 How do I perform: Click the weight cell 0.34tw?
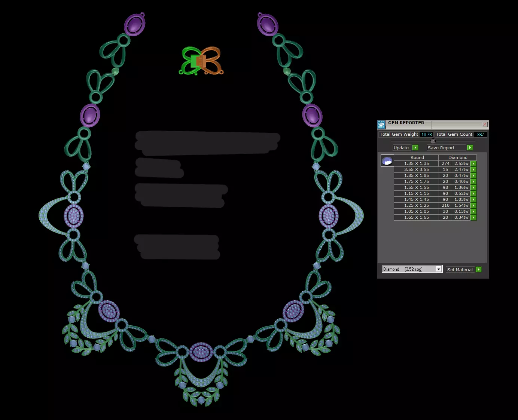461,217
